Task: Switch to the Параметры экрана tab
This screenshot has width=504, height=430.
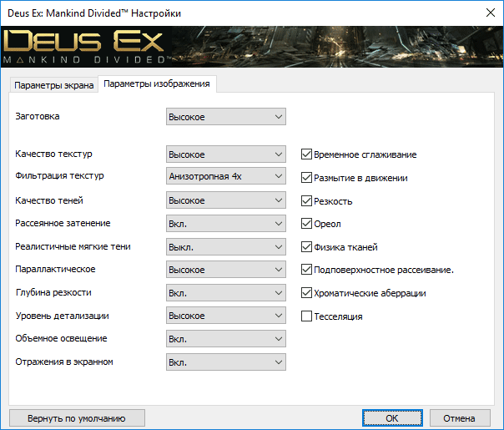Action: click(53, 85)
